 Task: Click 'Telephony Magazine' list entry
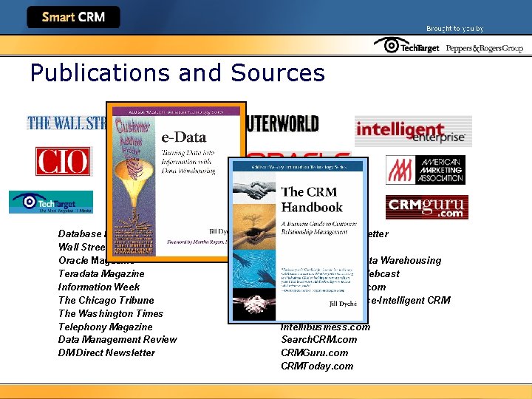tap(105, 327)
